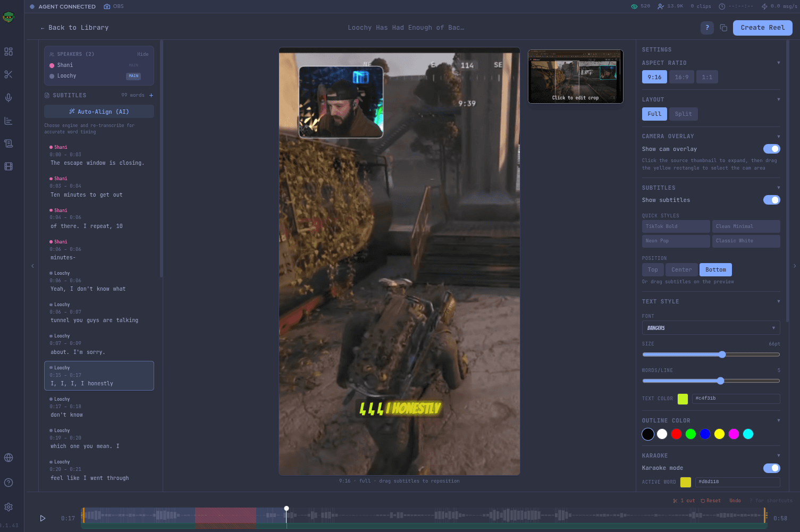Select 16:9 aspect ratio

point(681,77)
